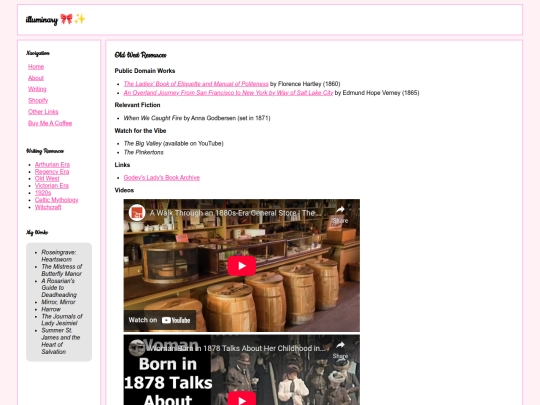The image size is (540, 405).
Task: Open the 1920s resource link
Action: tap(43, 193)
